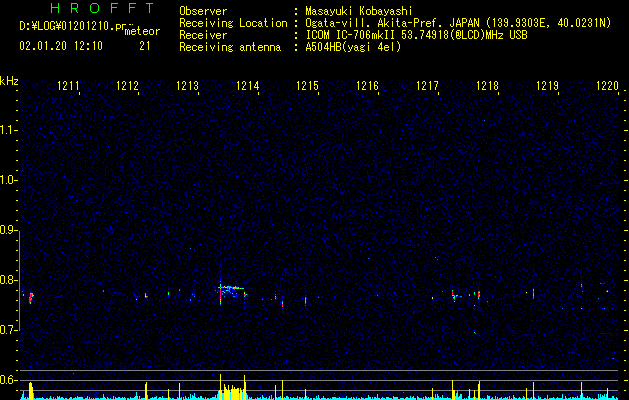Click the 1214 time axis label

coord(248,86)
